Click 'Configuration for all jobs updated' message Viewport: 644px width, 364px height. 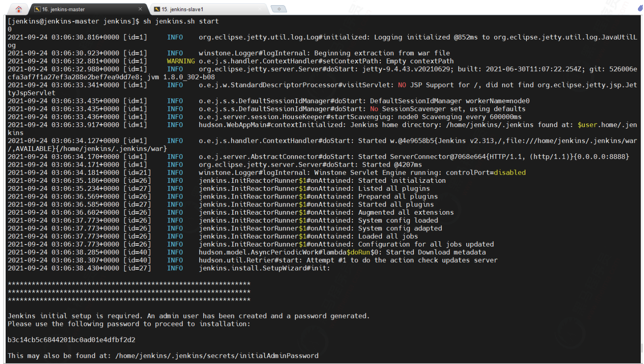pos(426,244)
